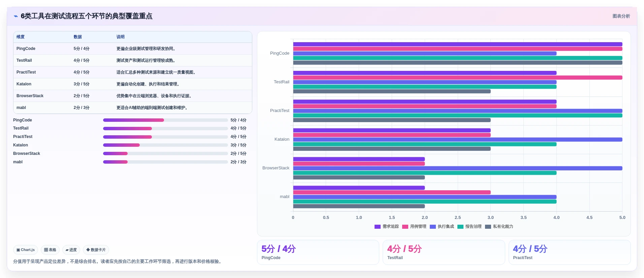
Task: Click mabl's 私有化能力 gray bar
Action: click(359, 206)
